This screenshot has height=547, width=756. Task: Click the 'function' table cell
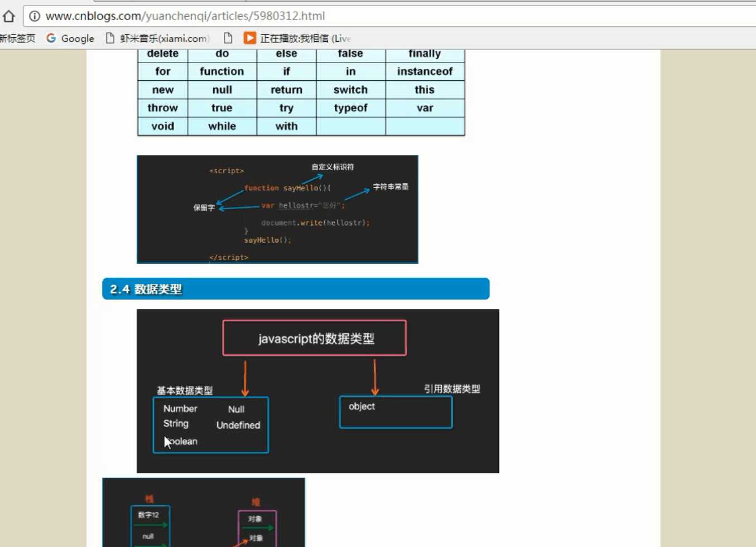pos(222,71)
